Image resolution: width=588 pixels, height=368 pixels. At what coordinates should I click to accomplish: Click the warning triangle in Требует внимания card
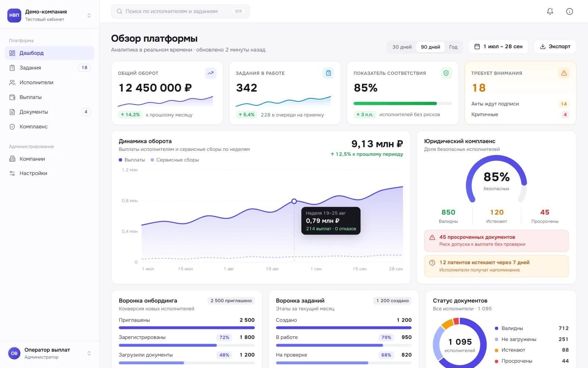(x=564, y=73)
